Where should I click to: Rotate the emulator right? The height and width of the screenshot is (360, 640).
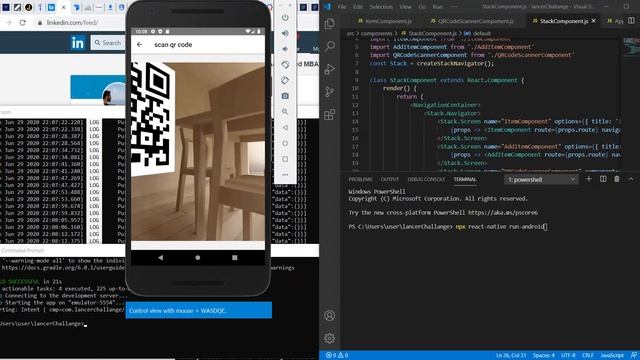(285, 80)
